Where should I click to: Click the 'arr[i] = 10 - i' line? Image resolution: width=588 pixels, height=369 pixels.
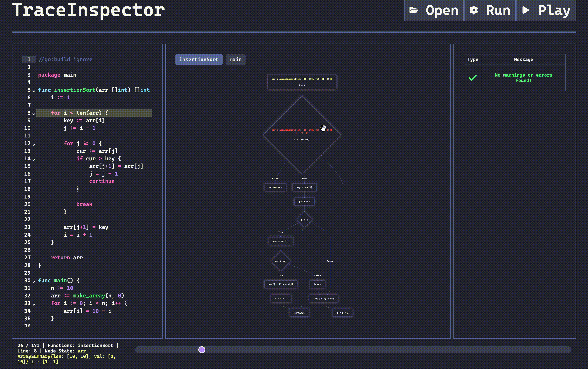pyautogui.click(x=87, y=311)
